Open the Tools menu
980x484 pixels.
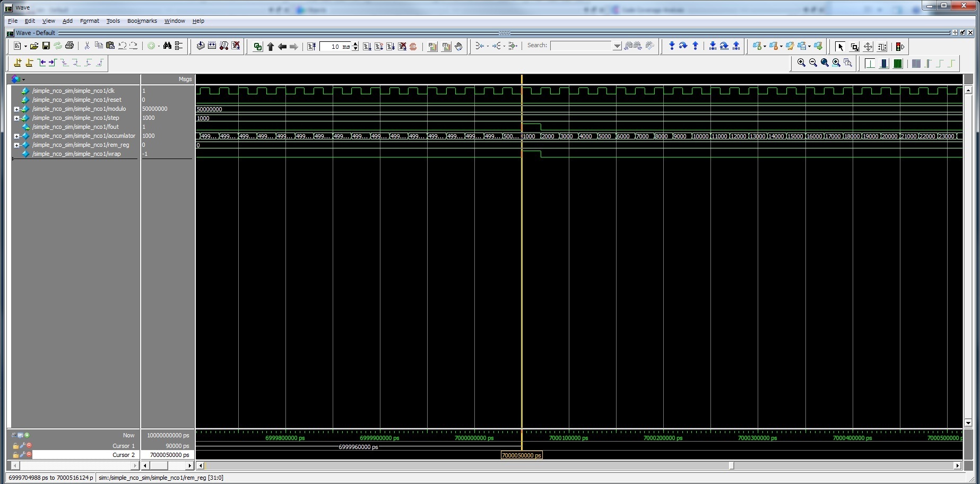[x=113, y=21]
